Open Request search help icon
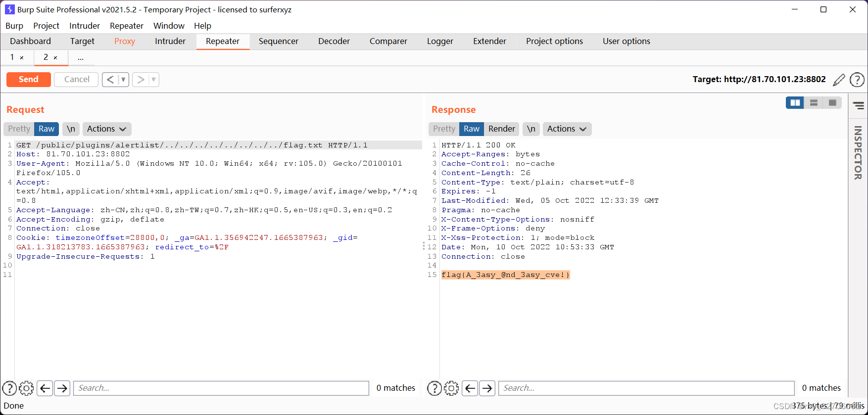Screen dimensions: 868x415 click(9, 388)
